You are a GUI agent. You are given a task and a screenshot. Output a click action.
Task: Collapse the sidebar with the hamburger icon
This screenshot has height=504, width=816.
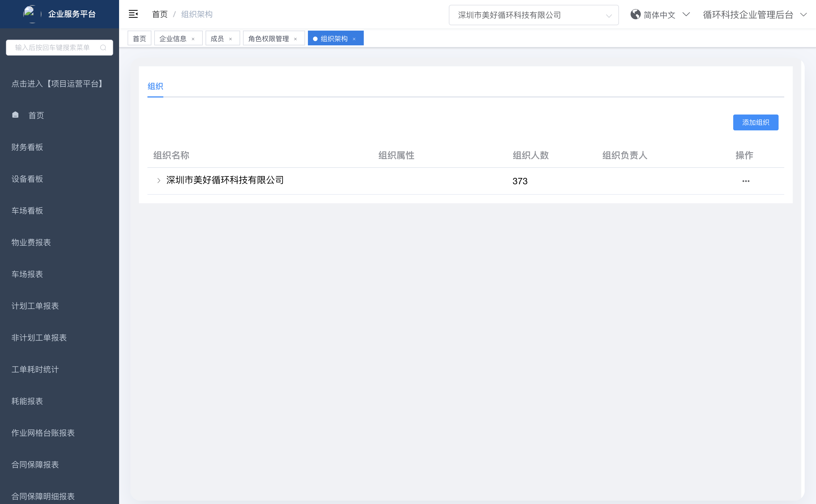[x=133, y=14]
